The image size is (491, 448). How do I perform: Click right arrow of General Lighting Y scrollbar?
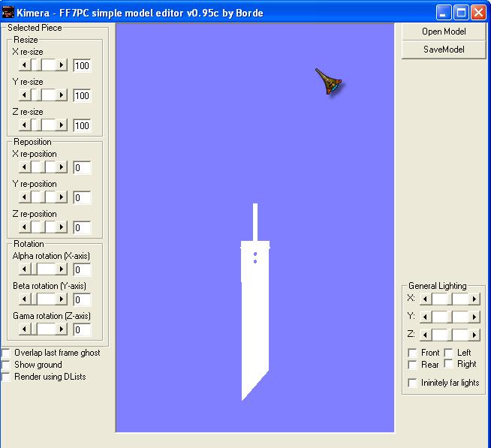474,317
